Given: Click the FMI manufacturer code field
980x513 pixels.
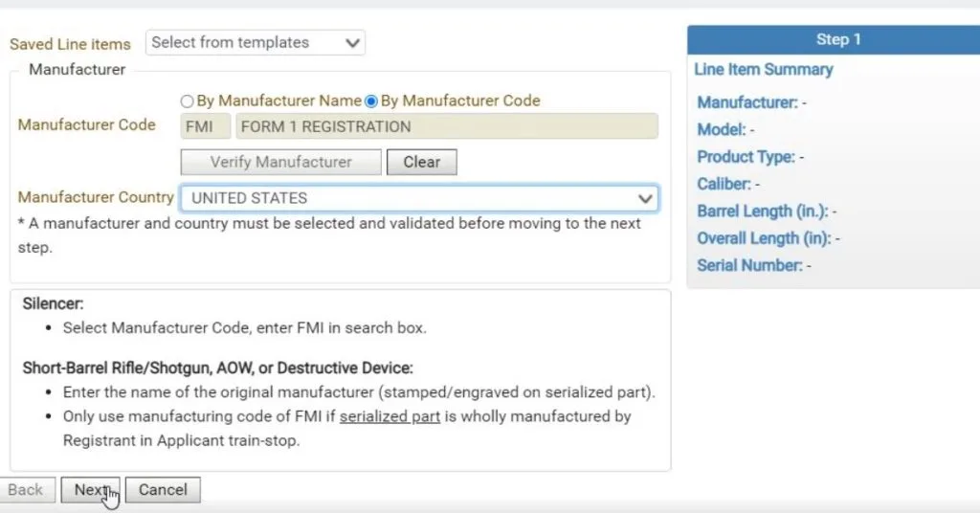Looking at the screenshot, I should click(206, 126).
